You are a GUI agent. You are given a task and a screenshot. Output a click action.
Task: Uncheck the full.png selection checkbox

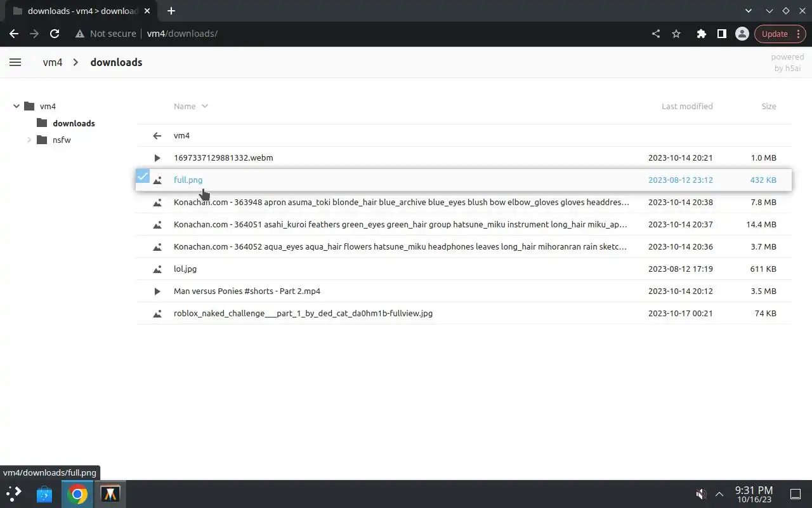[x=143, y=177]
